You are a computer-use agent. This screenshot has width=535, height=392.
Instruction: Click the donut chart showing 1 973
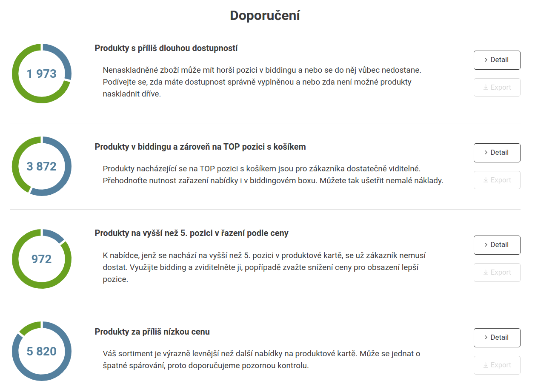[x=42, y=74]
